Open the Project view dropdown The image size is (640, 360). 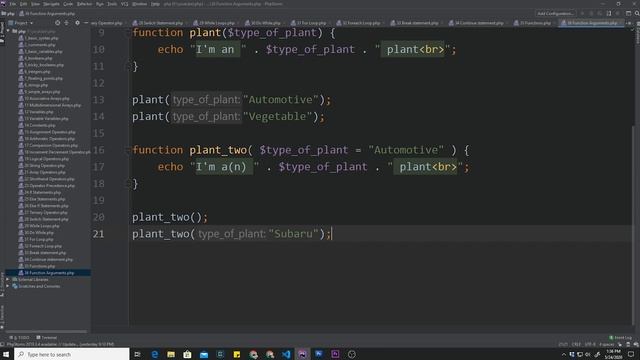21,23
